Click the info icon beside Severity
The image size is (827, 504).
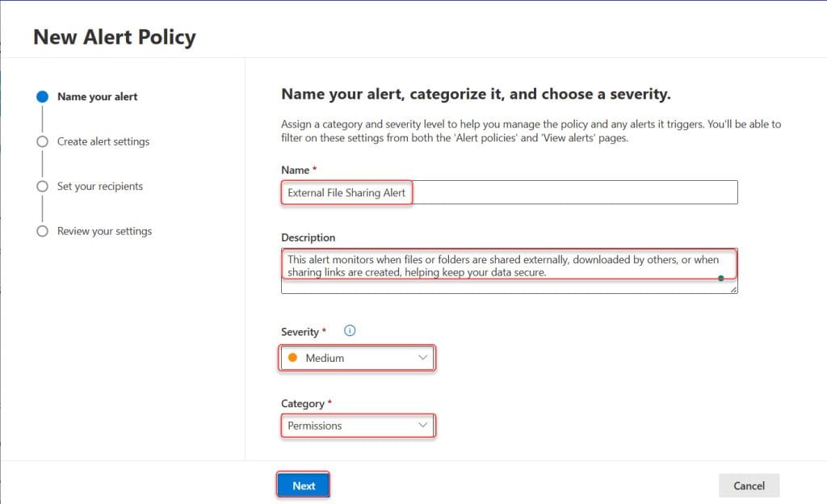tap(349, 330)
